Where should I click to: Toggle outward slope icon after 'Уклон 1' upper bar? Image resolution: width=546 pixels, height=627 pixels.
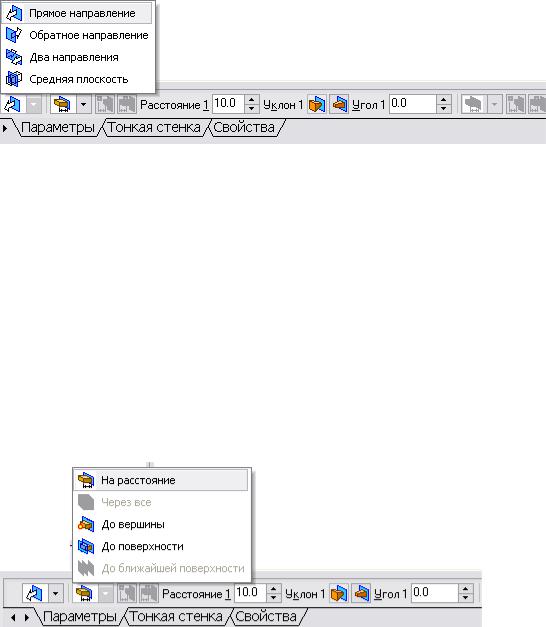[x=316, y=105]
